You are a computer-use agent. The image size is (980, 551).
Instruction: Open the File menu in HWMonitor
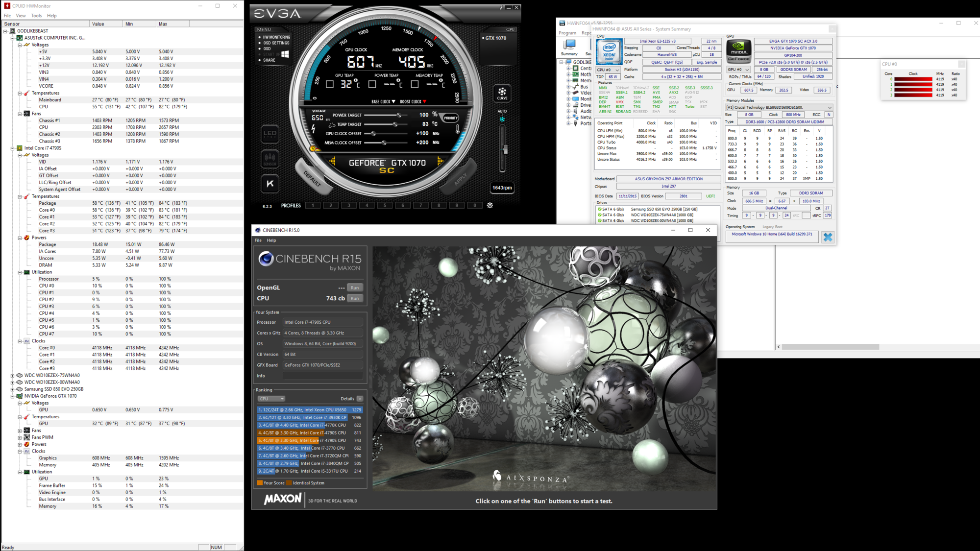click(7, 16)
